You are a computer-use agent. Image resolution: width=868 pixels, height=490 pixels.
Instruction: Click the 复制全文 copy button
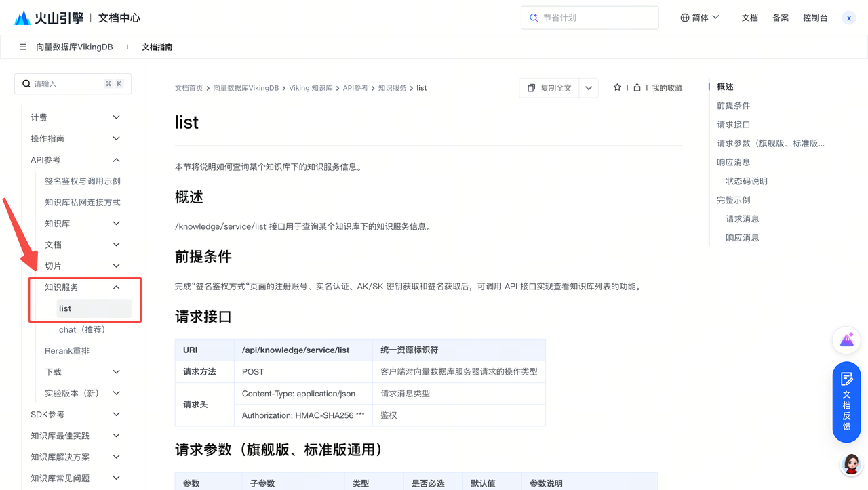(549, 88)
